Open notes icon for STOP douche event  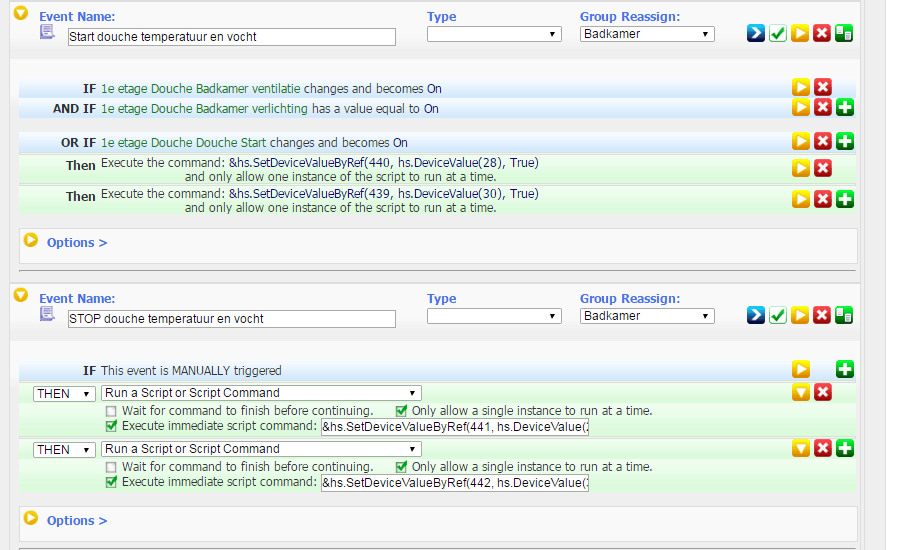click(47, 314)
